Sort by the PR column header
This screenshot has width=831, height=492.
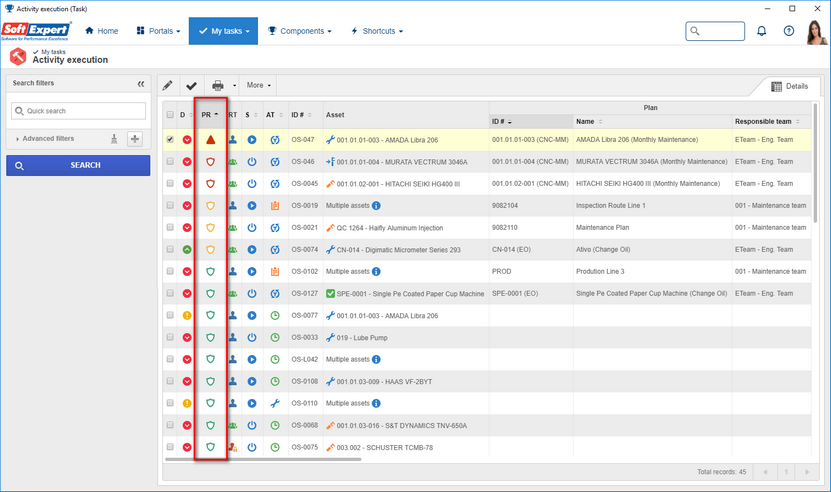(210, 115)
